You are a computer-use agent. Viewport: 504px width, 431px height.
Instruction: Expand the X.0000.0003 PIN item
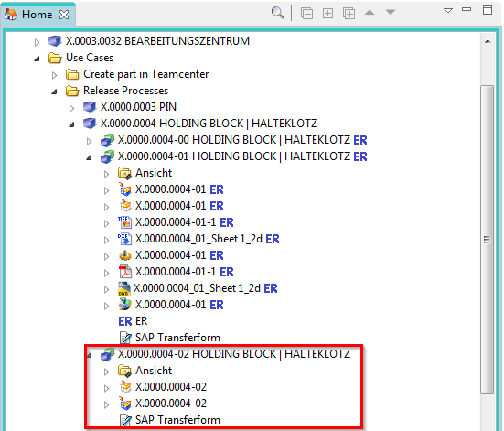[x=71, y=108]
